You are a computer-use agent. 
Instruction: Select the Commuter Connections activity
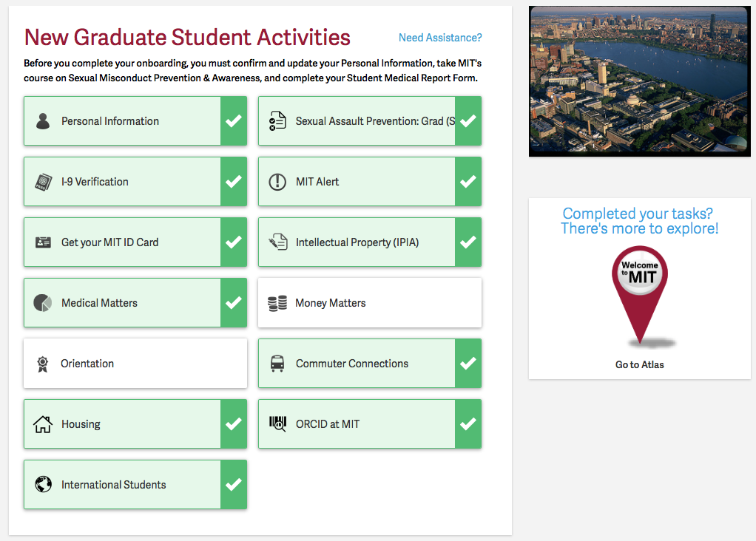(x=370, y=363)
